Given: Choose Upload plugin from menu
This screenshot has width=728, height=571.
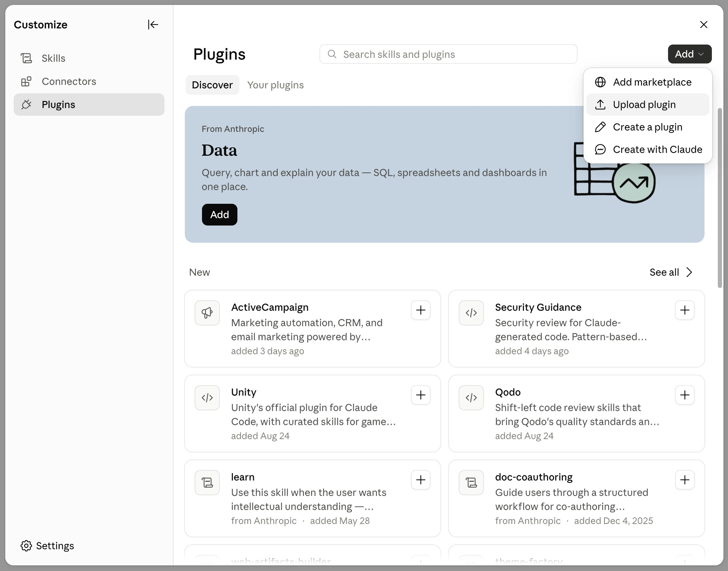Looking at the screenshot, I should coord(648,105).
